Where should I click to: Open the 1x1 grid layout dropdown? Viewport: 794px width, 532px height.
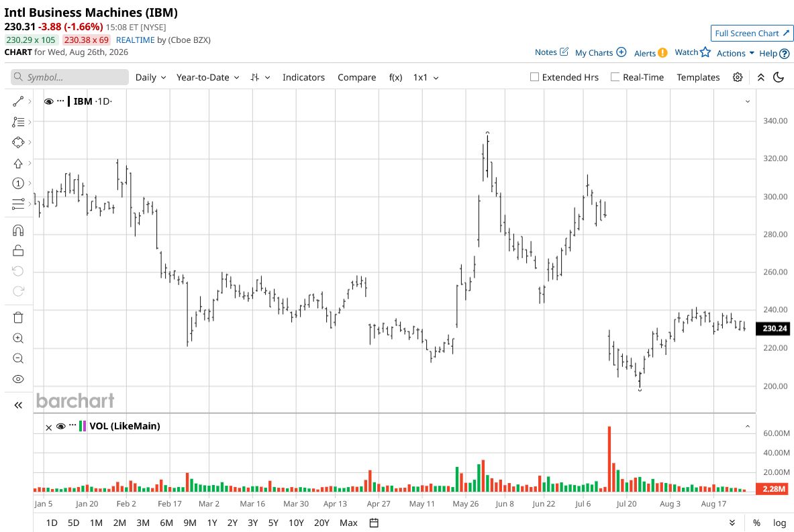pyautogui.click(x=426, y=77)
